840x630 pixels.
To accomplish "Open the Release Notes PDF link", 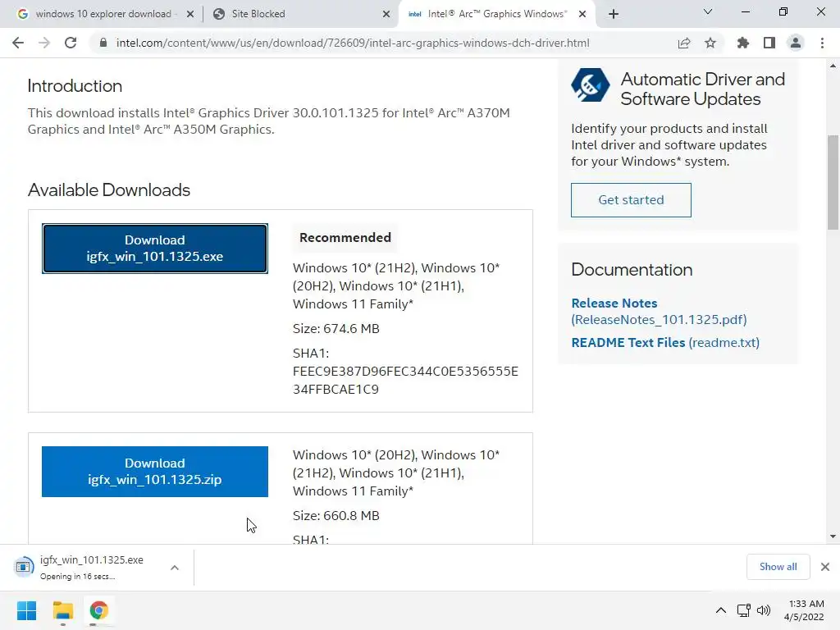I will [659, 311].
